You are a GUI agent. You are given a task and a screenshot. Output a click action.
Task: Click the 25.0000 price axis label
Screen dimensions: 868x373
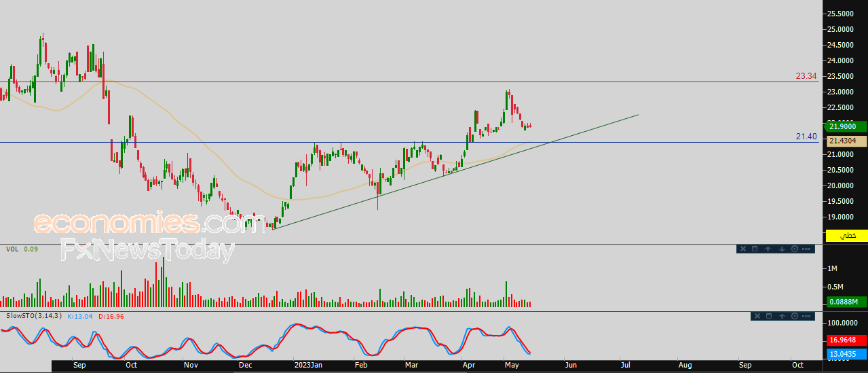839,29
